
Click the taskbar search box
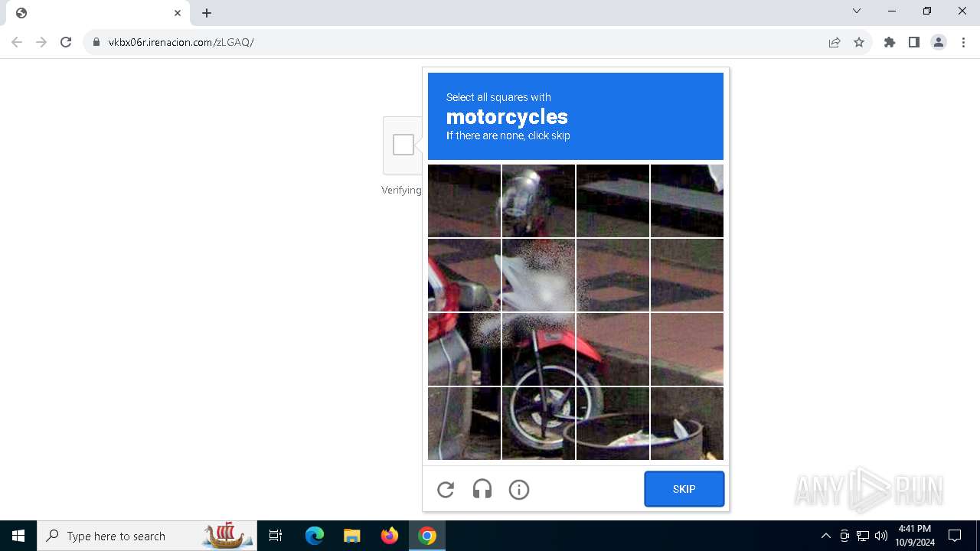pyautogui.click(x=145, y=536)
